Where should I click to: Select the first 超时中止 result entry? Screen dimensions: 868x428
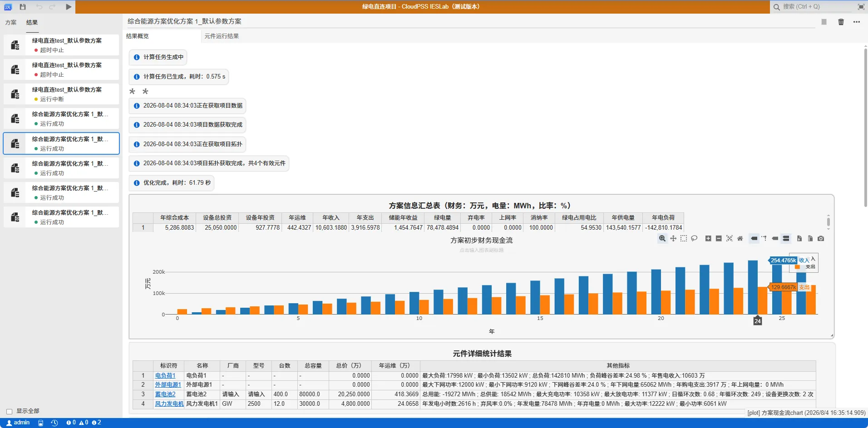(61, 45)
